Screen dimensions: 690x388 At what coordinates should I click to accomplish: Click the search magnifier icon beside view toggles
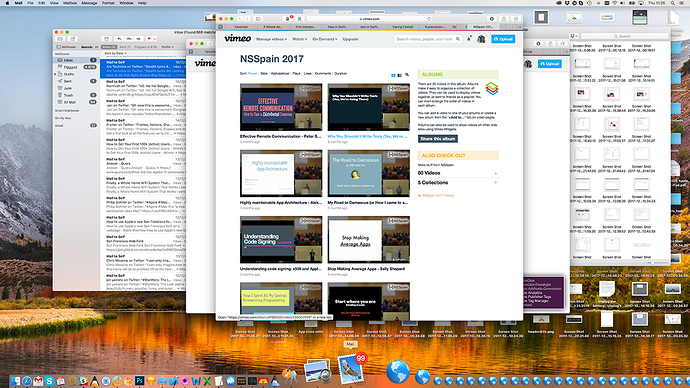click(407, 75)
